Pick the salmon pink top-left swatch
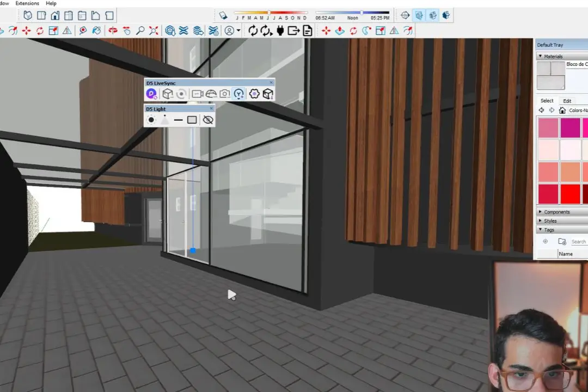588x392 pixels. coord(548,127)
